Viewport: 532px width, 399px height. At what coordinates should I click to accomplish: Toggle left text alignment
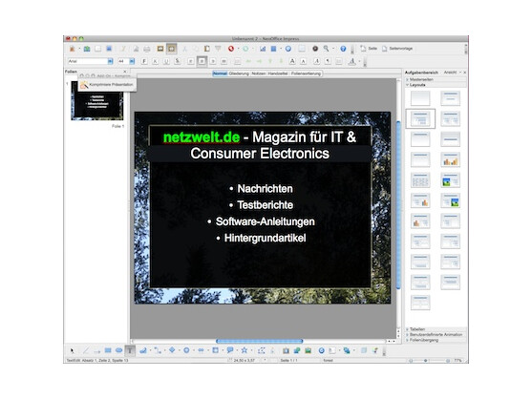[x=191, y=61]
